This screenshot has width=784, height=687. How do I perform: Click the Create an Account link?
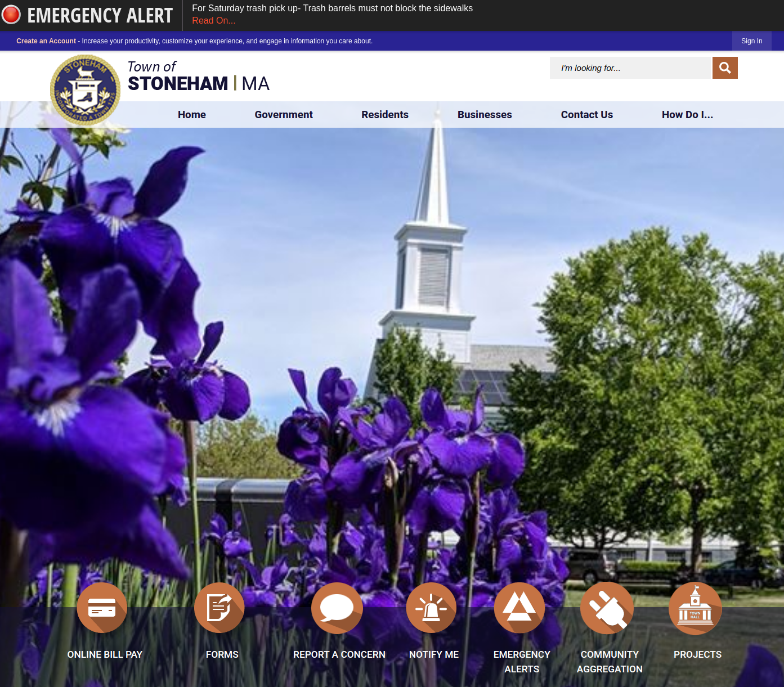[x=46, y=41]
